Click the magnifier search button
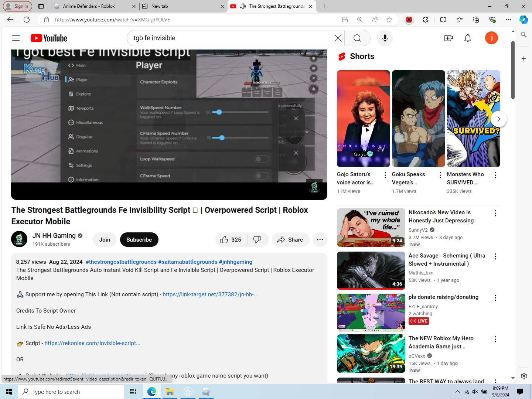The image size is (532, 399). click(357, 38)
